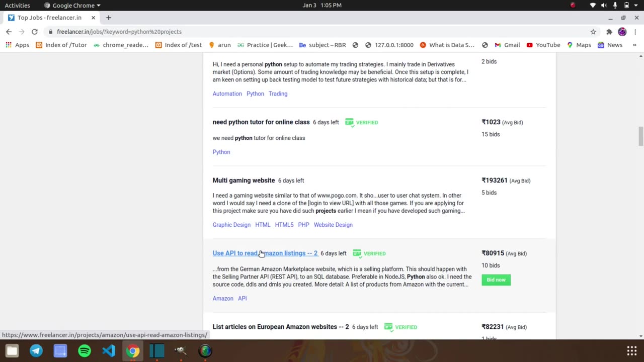The height and width of the screenshot is (362, 644).
Task: Open Visual Studio Code from the dock
Action: tap(109, 350)
